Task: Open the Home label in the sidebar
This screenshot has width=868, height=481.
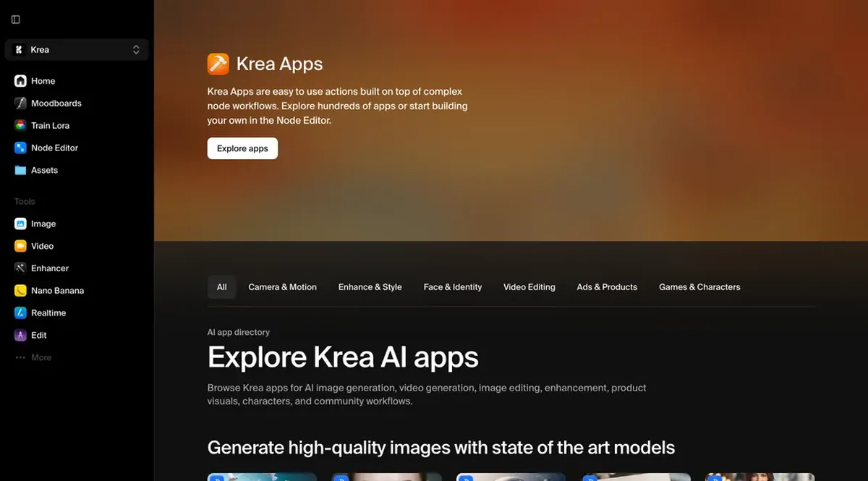Action: click(43, 81)
